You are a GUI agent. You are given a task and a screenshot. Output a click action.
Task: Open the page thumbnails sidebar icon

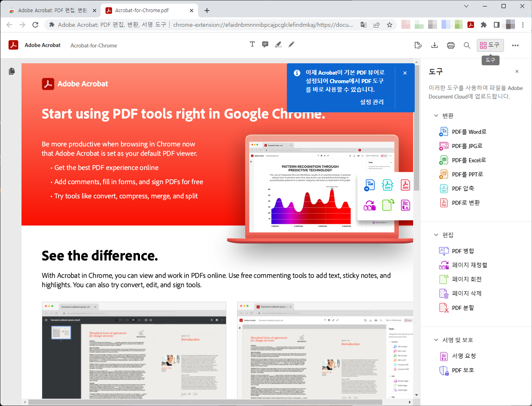[x=12, y=71]
